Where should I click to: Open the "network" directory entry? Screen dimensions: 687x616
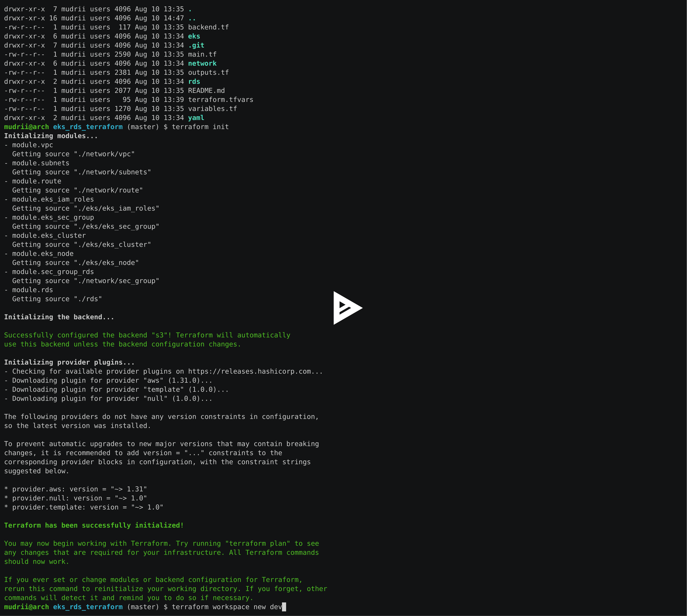pos(202,63)
